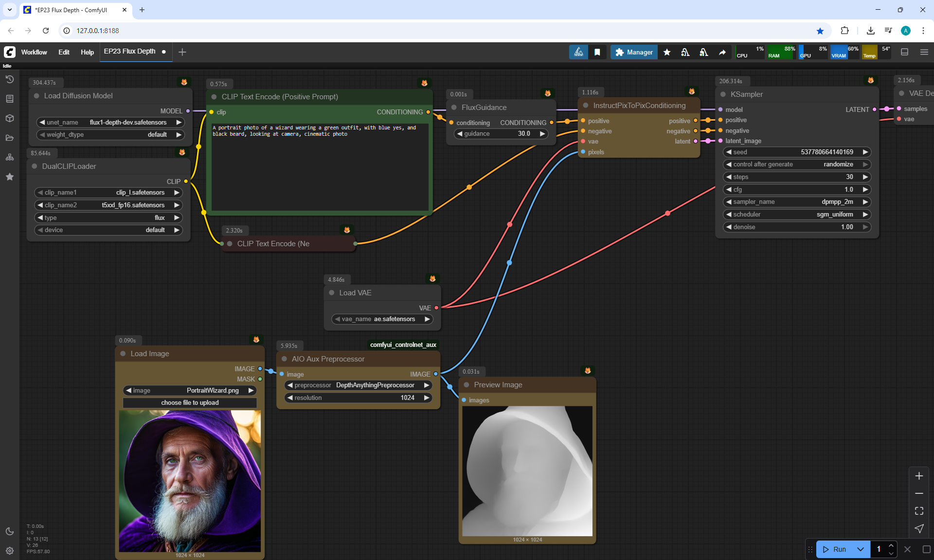Open the workflows folder sidebar icon
934x560 pixels.
pyautogui.click(x=10, y=138)
